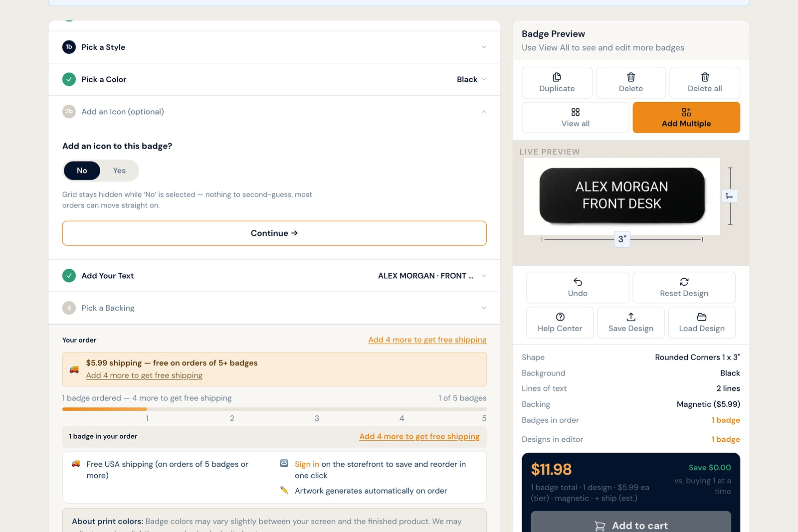The width and height of the screenshot is (798, 532).
Task: Click the Duplicate badge icon
Action: coord(557,77)
